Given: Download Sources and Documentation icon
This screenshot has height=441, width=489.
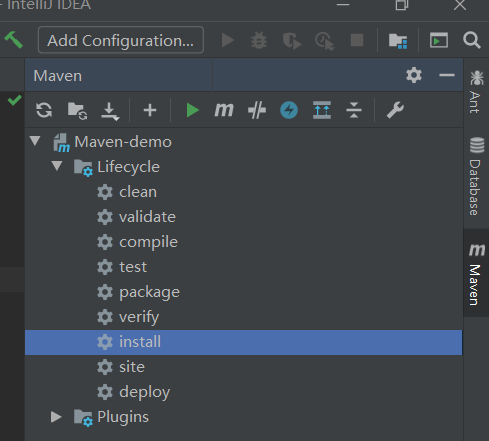Looking at the screenshot, I should coord(110,111).
